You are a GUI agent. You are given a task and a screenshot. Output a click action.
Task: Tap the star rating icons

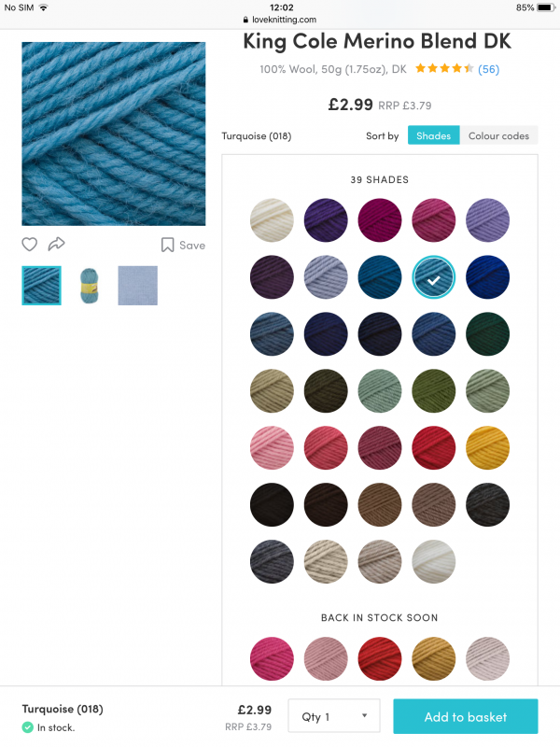pyautogui.click(x=444, y=69)
